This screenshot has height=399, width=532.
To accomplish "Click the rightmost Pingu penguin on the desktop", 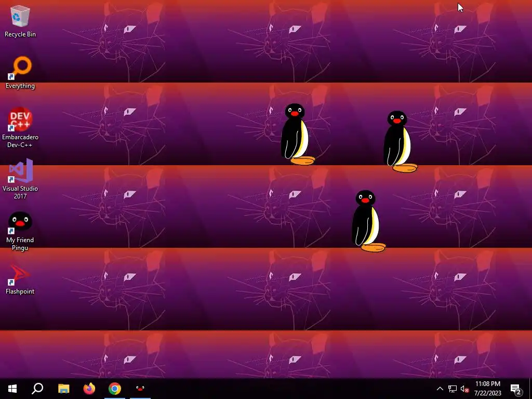I will pyautogui.click(x=400, y=141).
